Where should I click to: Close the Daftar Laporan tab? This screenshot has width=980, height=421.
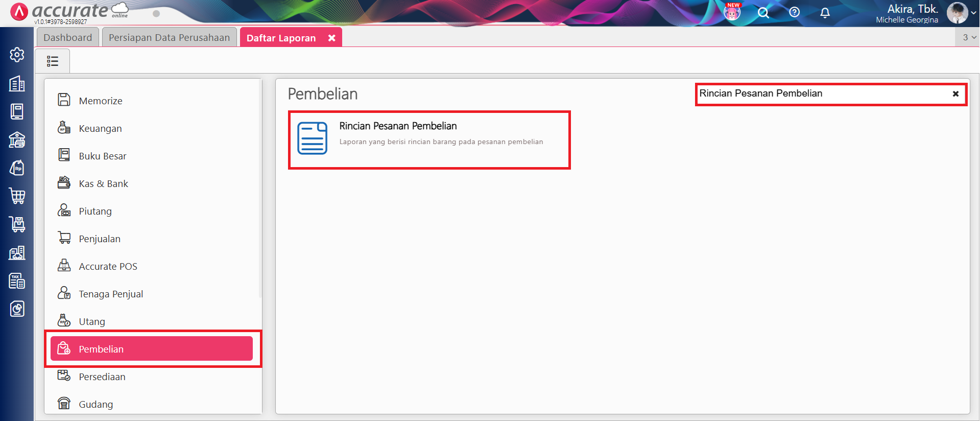(332, 38)
